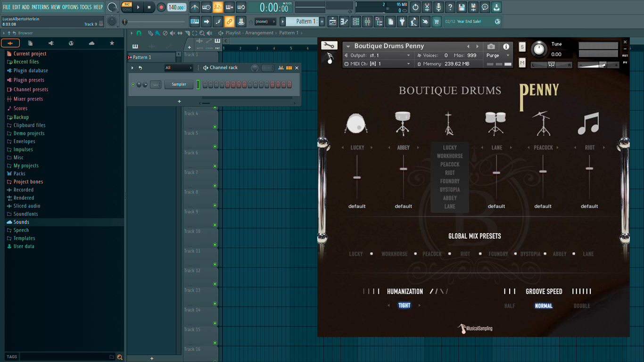Click the play button in transport
Screen dimensions: 644x362
click(x=138, y=7)
